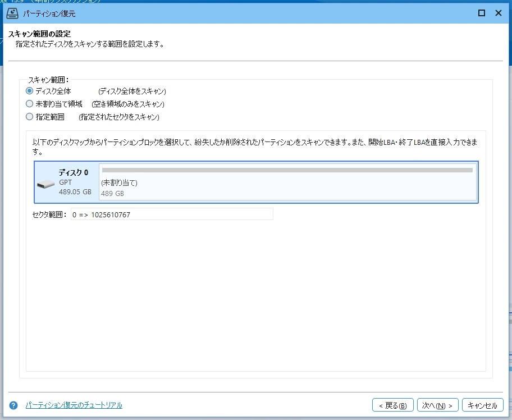Click the スキャン範囲の設定 heading
Screen dimensions: 512x420
tap(39, 34)
